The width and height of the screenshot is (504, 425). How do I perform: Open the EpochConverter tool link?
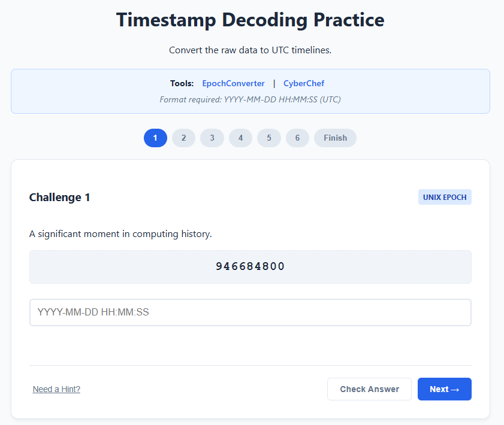(233, 84)
